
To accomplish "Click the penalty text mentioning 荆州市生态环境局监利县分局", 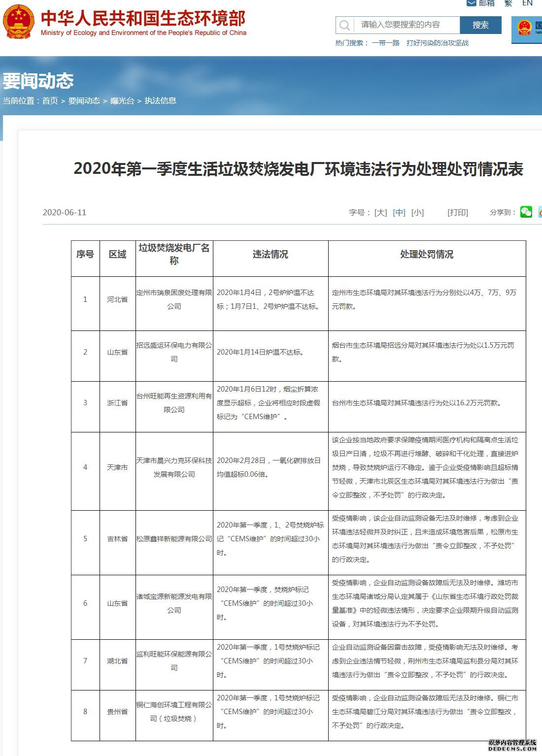I will 425,661.
